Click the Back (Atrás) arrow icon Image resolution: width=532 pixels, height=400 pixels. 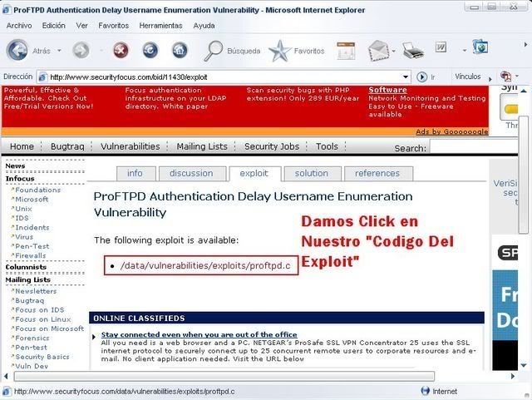pos(17,50)
